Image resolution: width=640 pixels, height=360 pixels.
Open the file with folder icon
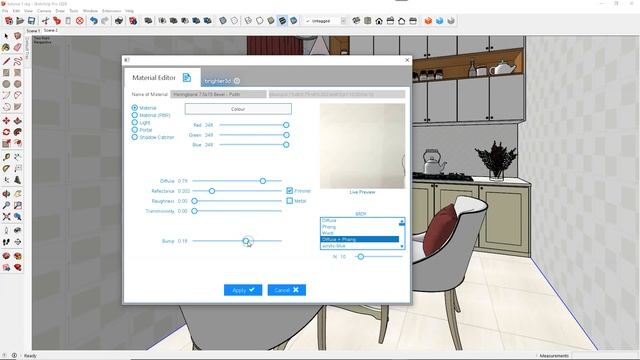(20, 20)
